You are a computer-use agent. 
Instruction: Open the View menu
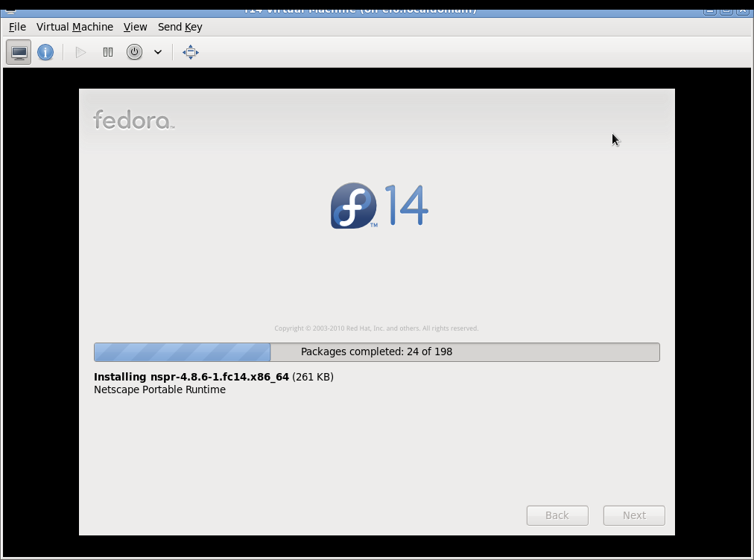tap(135, 27)
